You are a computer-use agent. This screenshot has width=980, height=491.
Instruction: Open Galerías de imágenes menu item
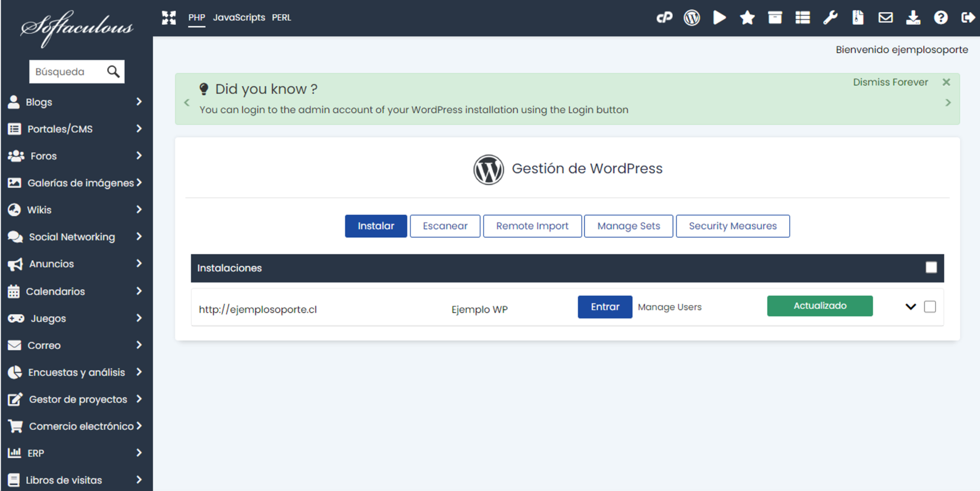coord(81,183)
